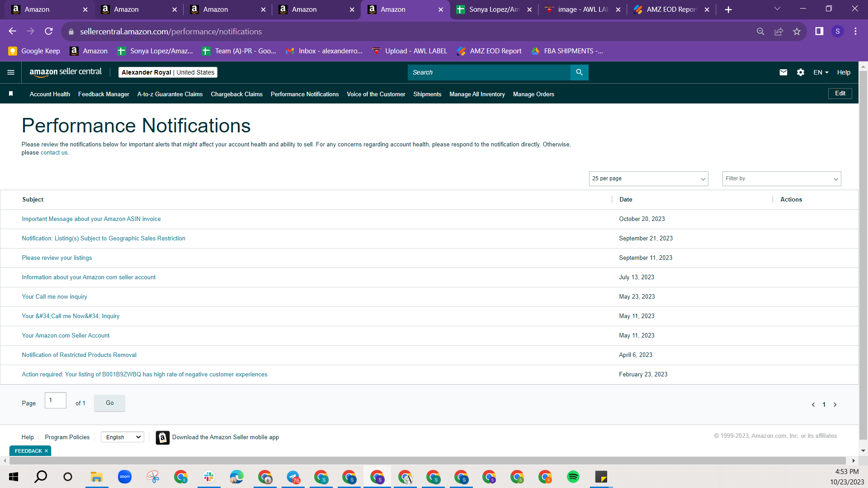Toggle the browser side panel icon
Screen dimensions: 868x488
click(819, 31)
